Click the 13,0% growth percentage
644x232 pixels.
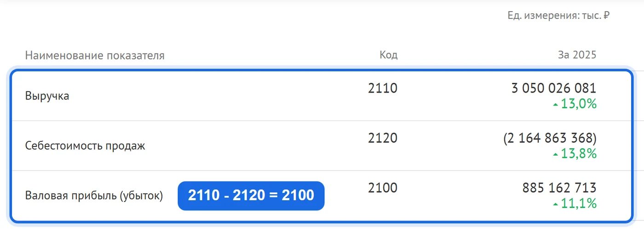[579, 104]
